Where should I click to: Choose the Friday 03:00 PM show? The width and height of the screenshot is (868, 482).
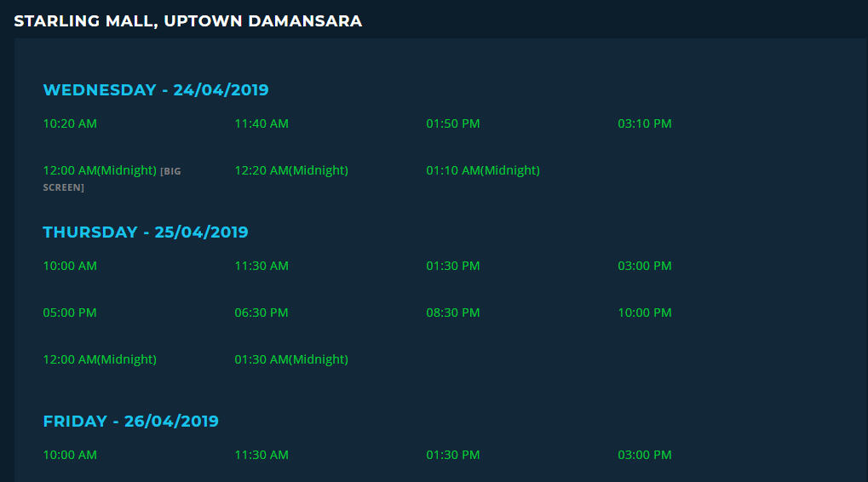(645, 455)
